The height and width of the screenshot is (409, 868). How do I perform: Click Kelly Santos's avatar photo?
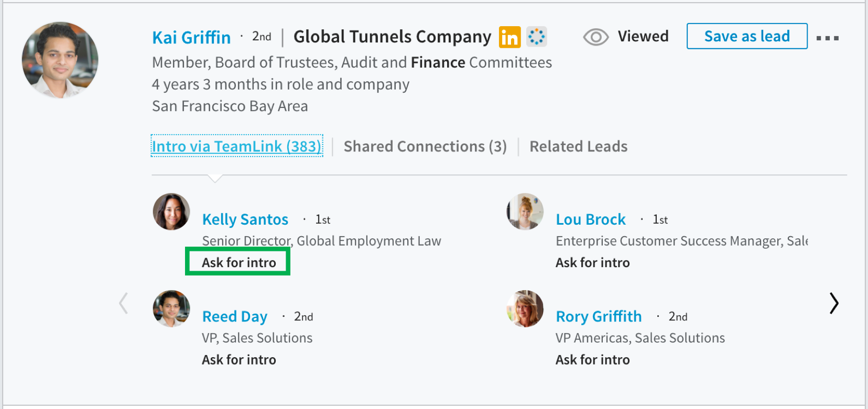[171, 212]
